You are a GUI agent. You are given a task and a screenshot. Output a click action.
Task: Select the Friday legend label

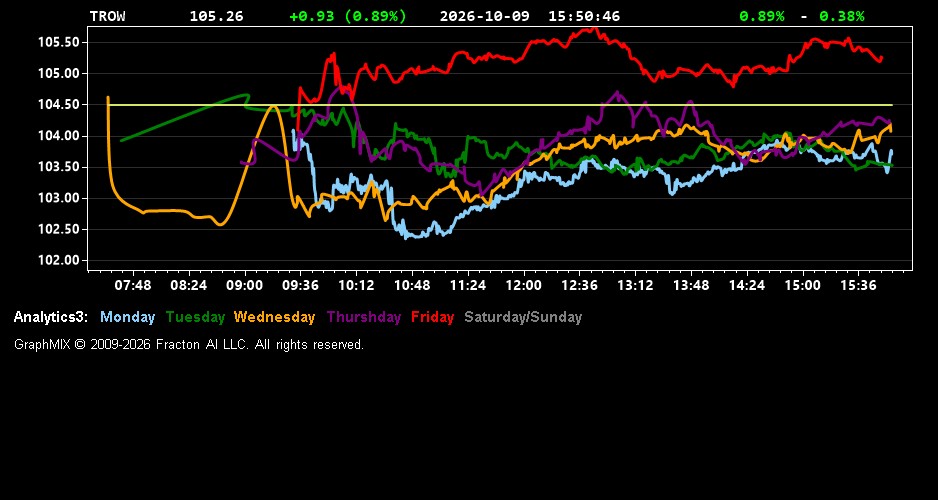433,318
